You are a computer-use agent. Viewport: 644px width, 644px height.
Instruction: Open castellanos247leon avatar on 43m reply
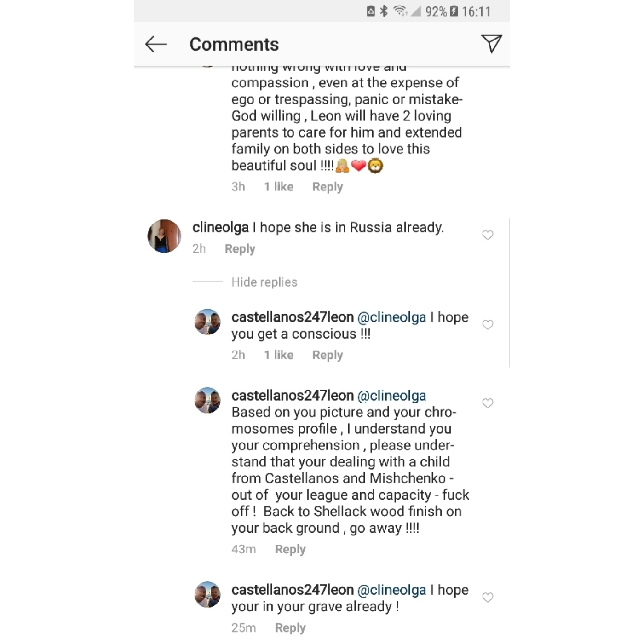pyautogui.click(x=208, y=400)
